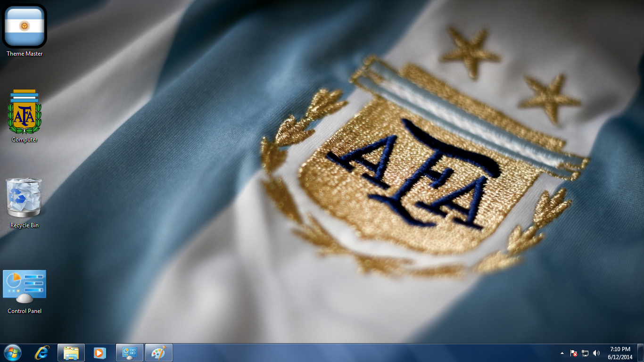The image size is (644, 362).
Task: Open Windows Explorer from the taskbar
Action: click(71, 353)
